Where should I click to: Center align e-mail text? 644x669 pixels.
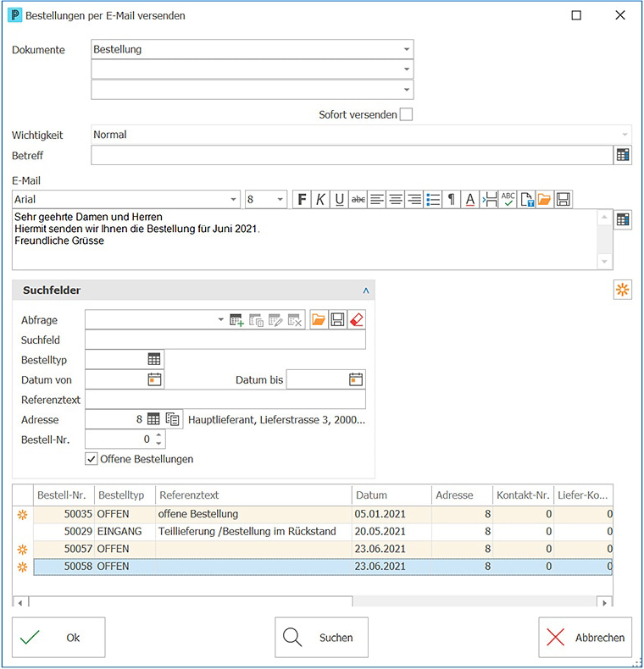pyautogui.click(x=396, y=200)
